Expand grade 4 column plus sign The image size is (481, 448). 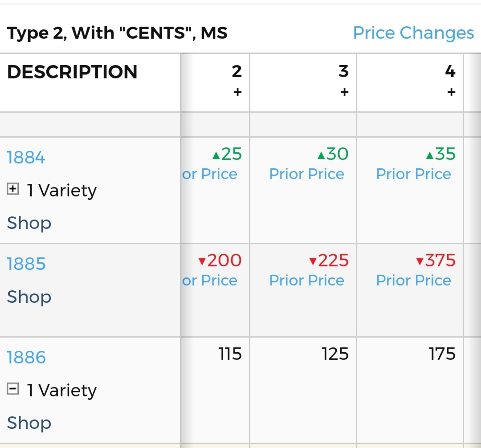pos(451,92)
